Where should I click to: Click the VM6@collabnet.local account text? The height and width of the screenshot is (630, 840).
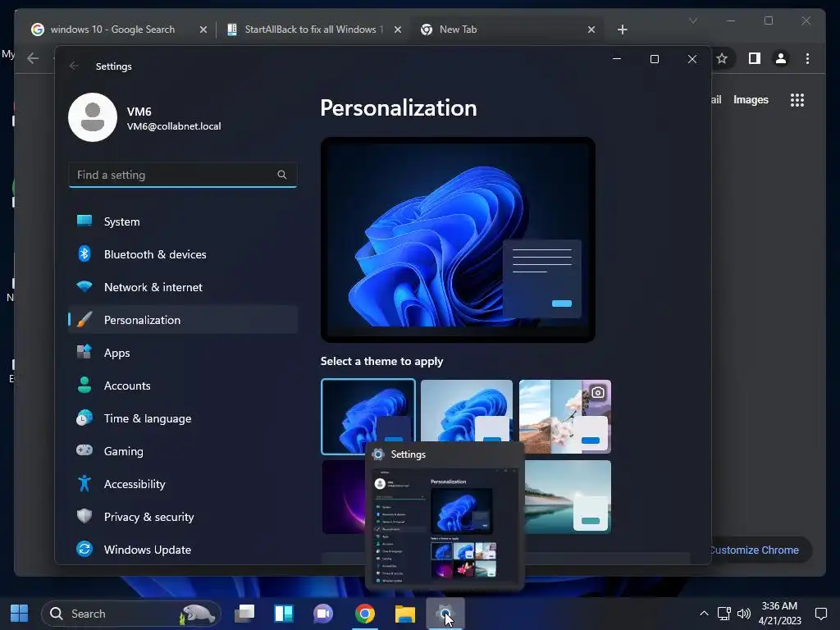(x=174, y=126)
